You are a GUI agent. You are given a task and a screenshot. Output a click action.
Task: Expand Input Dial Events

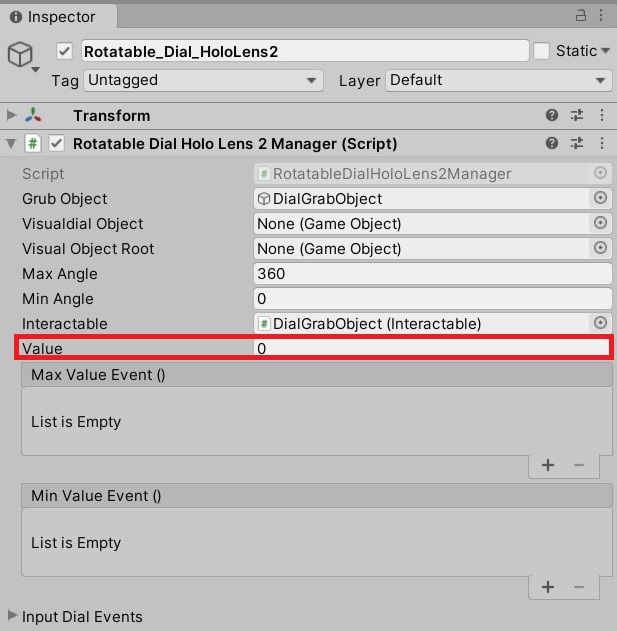(x=12, y=615)
